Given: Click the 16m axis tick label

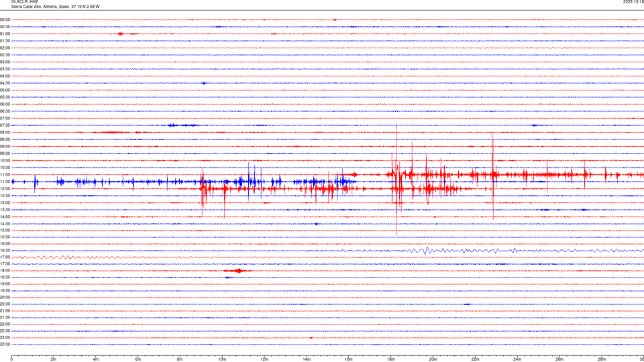Looking at the screenshot, I should point(349,359).
